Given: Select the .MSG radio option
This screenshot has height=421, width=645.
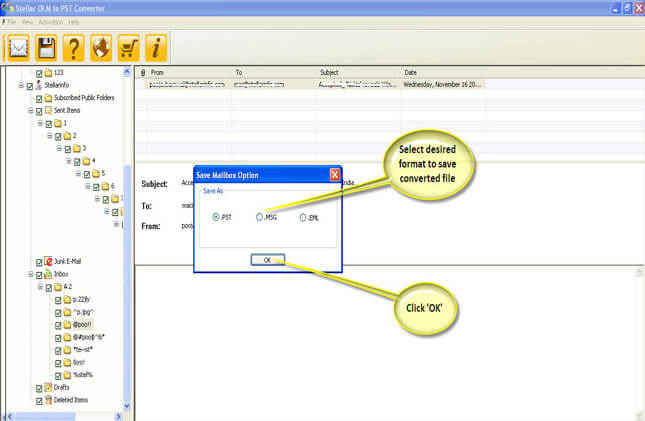Looking at the screenshot, I should [x=259, y=217].
